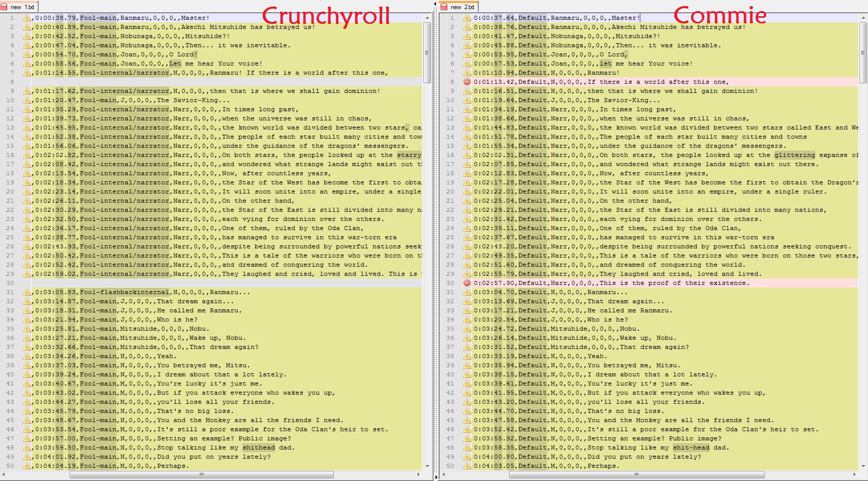Click warning icon on line 10 in new 1.txt
Image resolution: width=868 pixels, height=481 pixels.
26,100
